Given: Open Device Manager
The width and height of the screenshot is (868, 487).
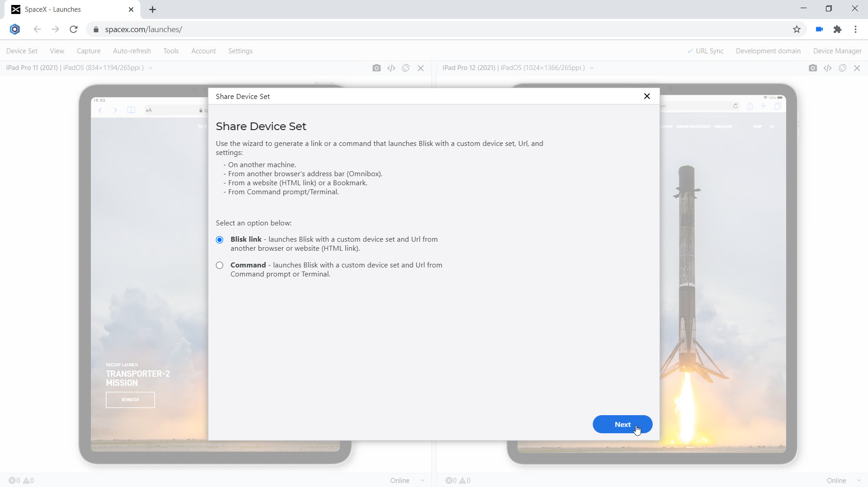Looking at the screenshot, I should click(x=837, y=51).
